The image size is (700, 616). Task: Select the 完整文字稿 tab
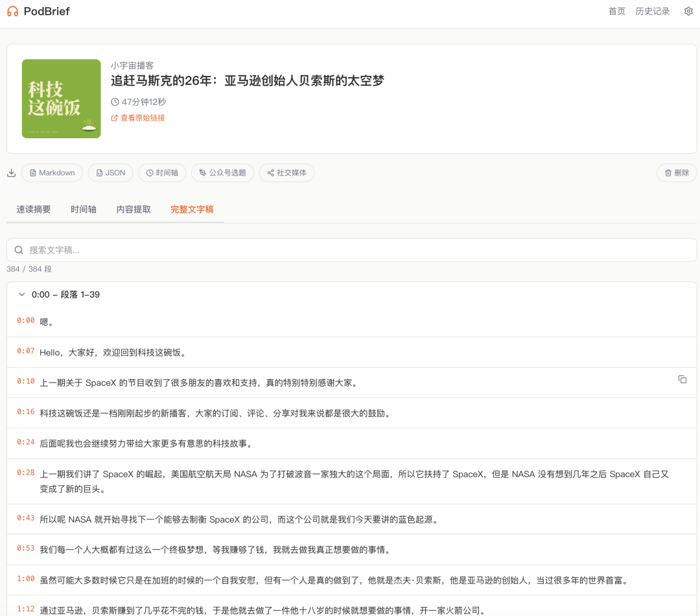click(192, 209)
